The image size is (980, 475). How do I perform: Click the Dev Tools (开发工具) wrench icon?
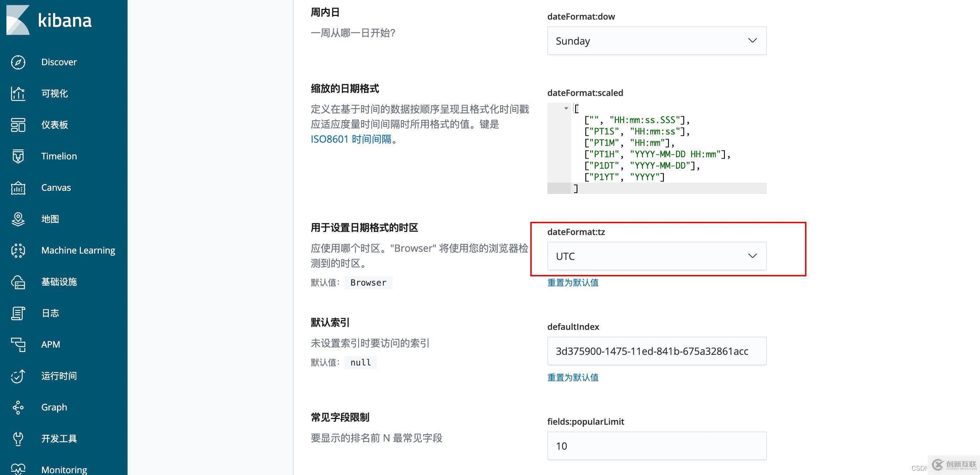[x=18, y=439]
